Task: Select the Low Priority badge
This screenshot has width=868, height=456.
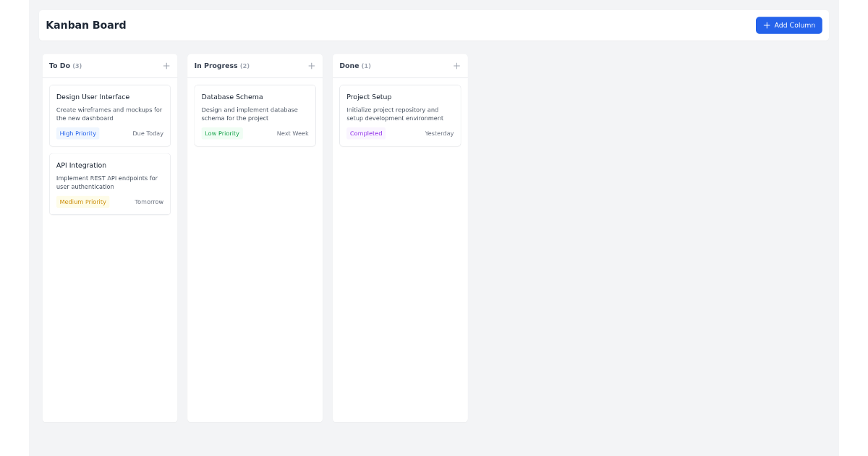Action: pos(222,133)
